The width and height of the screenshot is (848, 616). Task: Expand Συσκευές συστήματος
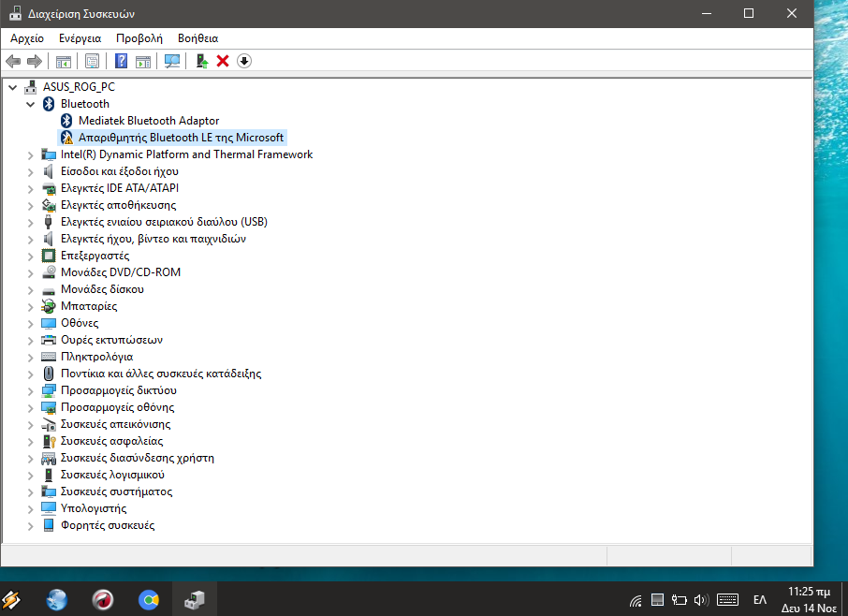pos(30,492)
